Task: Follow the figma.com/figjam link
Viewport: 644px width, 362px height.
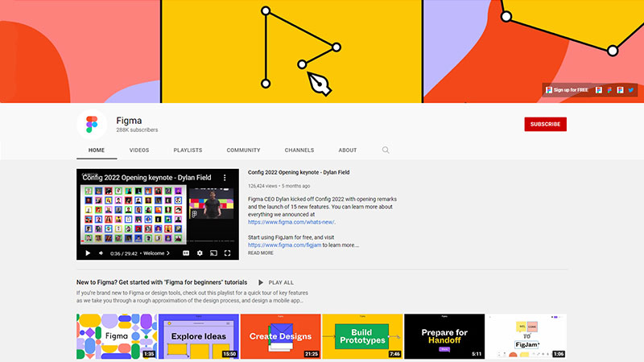Action: pos(285,245)
